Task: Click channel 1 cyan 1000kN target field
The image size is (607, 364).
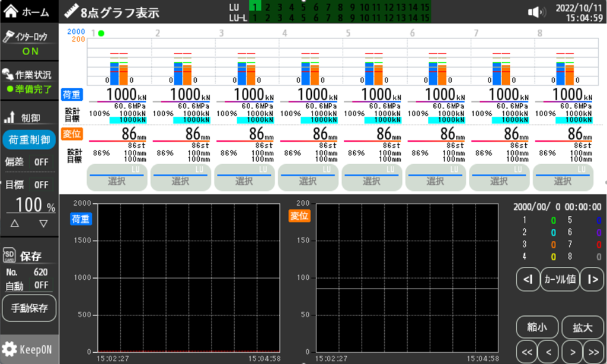Action: tap(128, 120)
